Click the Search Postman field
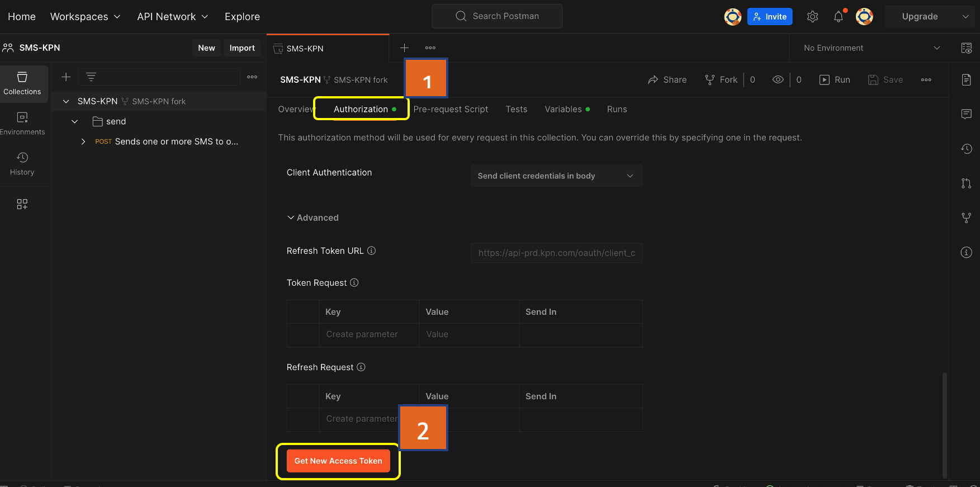The image size is (980, 487). coord(497,16)
